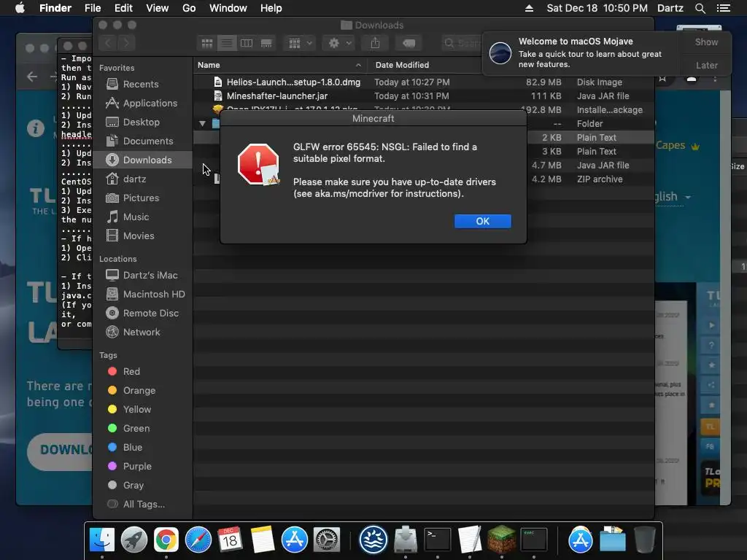Open the File menu

(93, 8)
